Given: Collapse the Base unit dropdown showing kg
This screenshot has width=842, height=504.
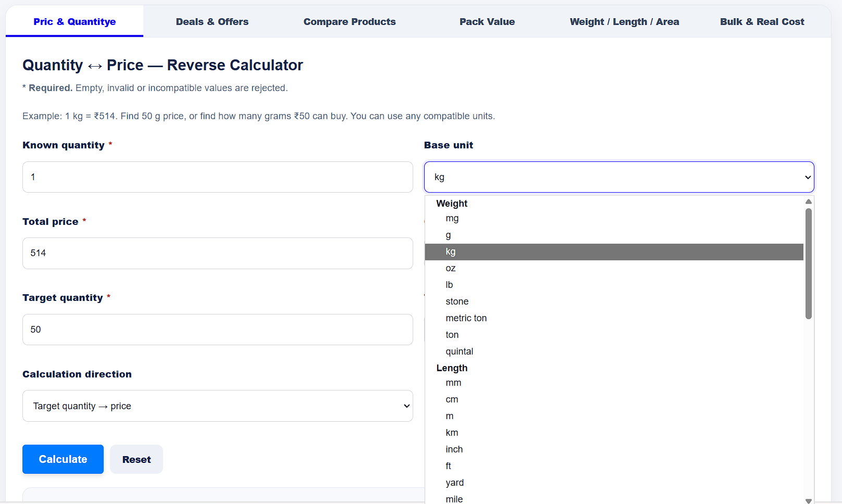Looking at the screenshot, I should [x=619, y=177].
